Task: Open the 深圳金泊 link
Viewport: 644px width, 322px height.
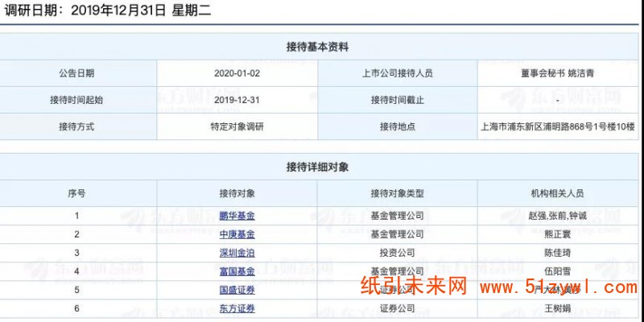Action: point(237,253)
